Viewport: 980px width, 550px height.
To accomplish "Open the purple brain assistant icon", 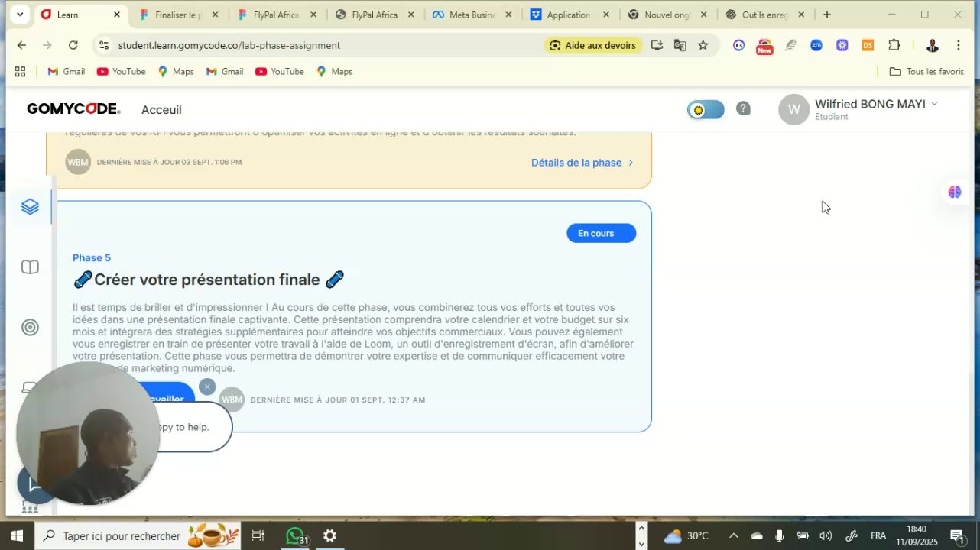I will (x=955, y=192).
